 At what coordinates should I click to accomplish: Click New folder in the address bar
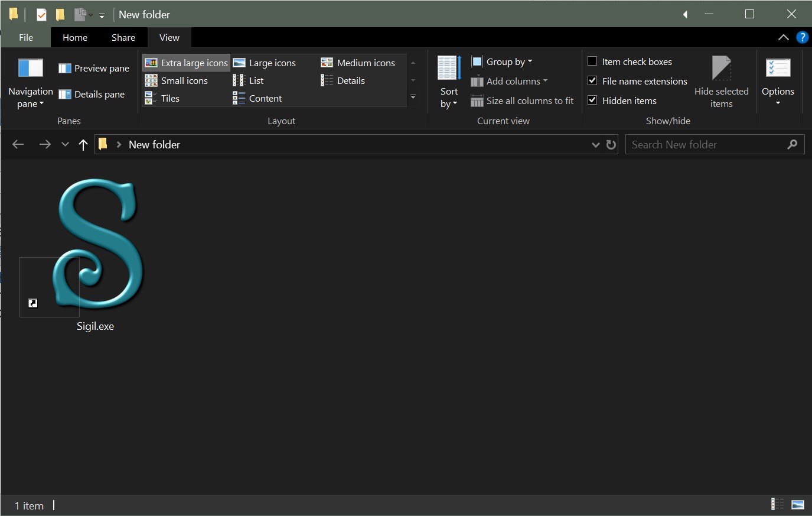tap(154, 145)
